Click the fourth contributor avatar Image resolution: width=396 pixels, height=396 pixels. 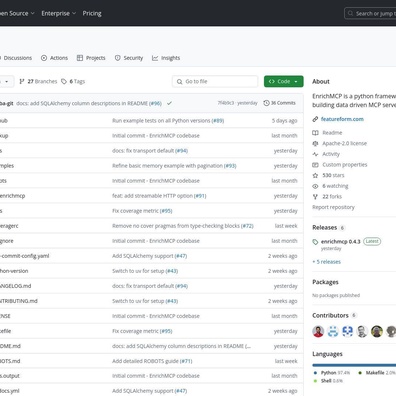[x=362, y=331]
